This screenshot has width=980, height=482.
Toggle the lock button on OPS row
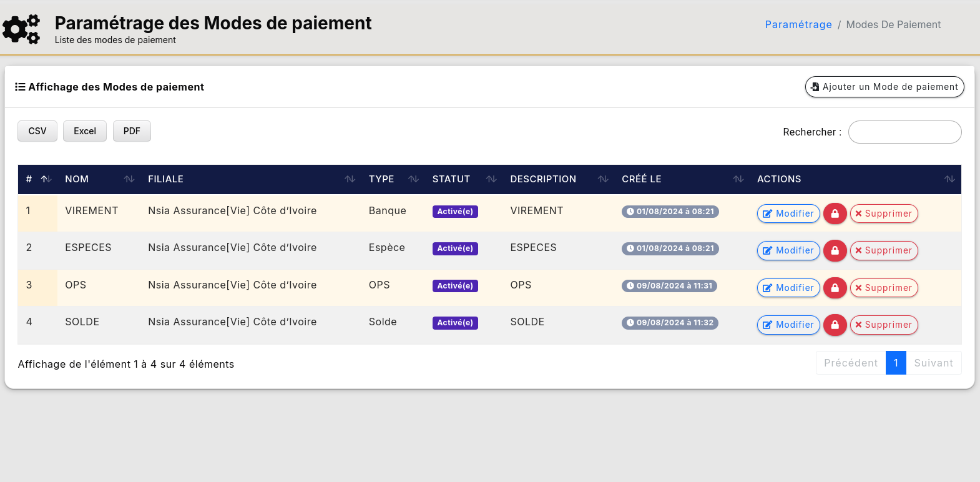tap(835, 288)
